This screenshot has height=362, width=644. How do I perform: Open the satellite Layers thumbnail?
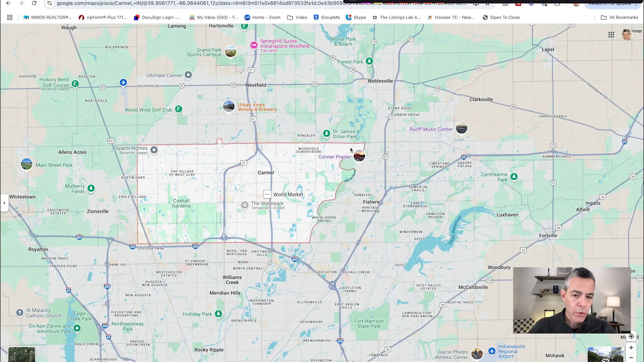pos(21,354)
